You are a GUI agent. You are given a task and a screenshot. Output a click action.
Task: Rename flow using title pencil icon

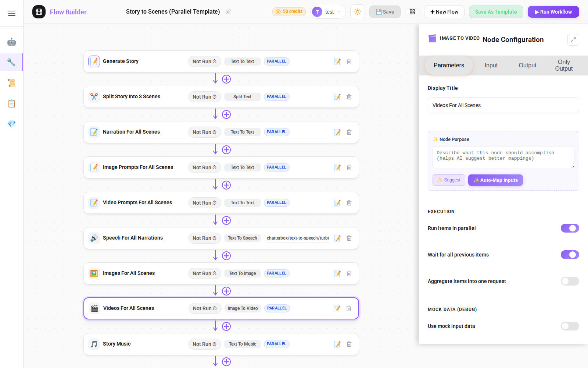click(x=228, y=12)
